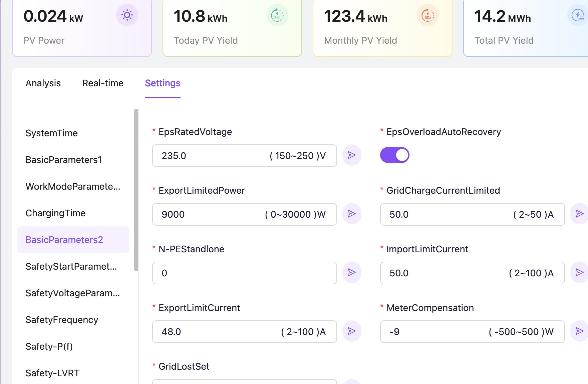Click the EpsRatedVoltage input field
Screen dimensions: 588x384
pyautogui.click(x=214, y=156)
